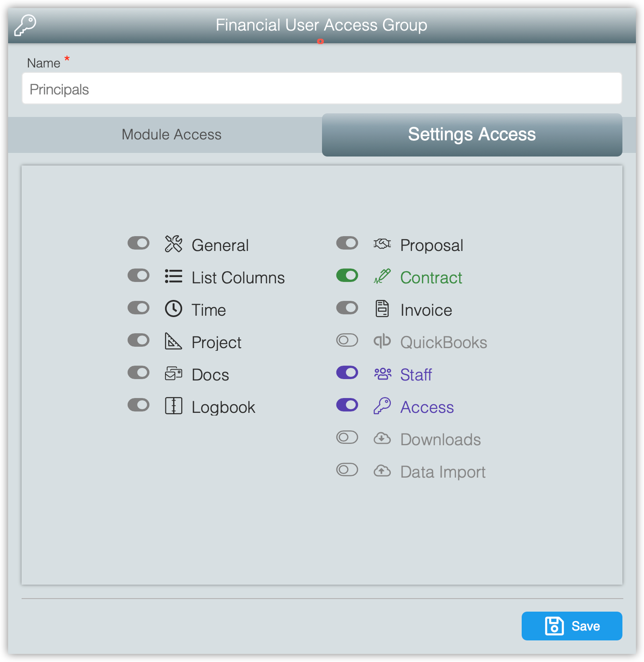Click the Save button
Viewport: 644px width, 662px height.
point(572,626)
